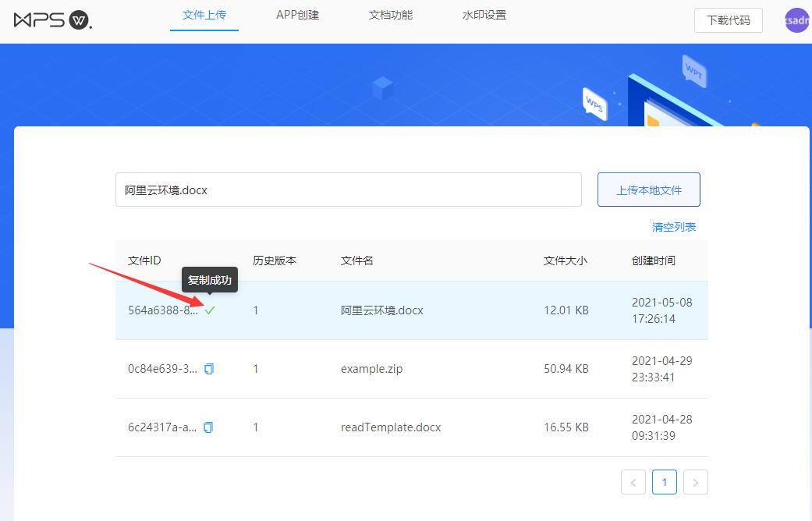Open the user avatar at top right
Viewport: 812px width, 521px height.
pos(796,20)
